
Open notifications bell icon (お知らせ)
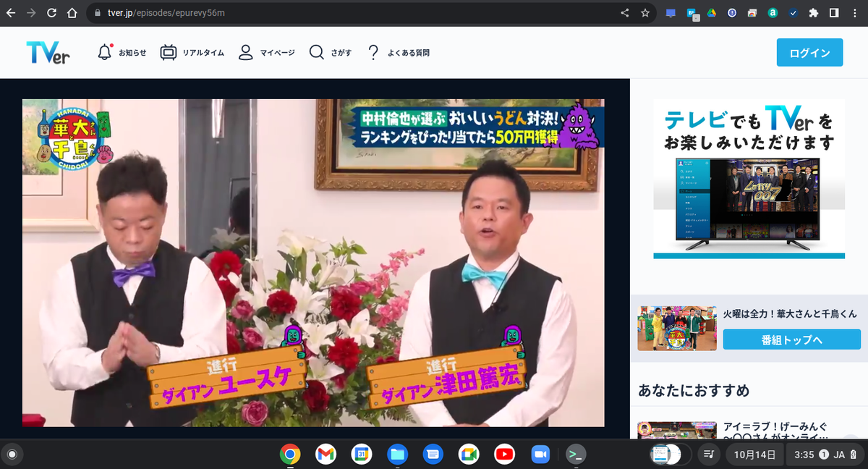106,52
